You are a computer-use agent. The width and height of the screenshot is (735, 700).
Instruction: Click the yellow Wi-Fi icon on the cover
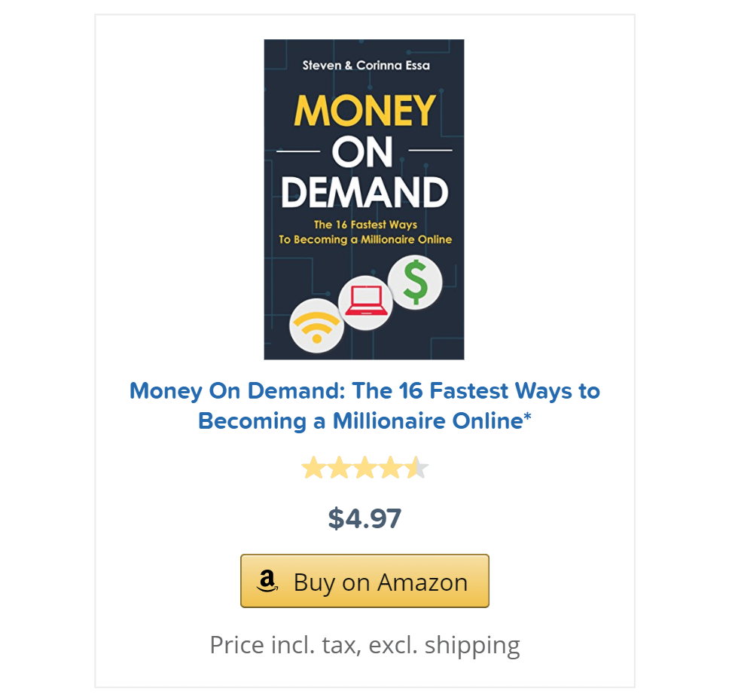[x=317, y=326]
